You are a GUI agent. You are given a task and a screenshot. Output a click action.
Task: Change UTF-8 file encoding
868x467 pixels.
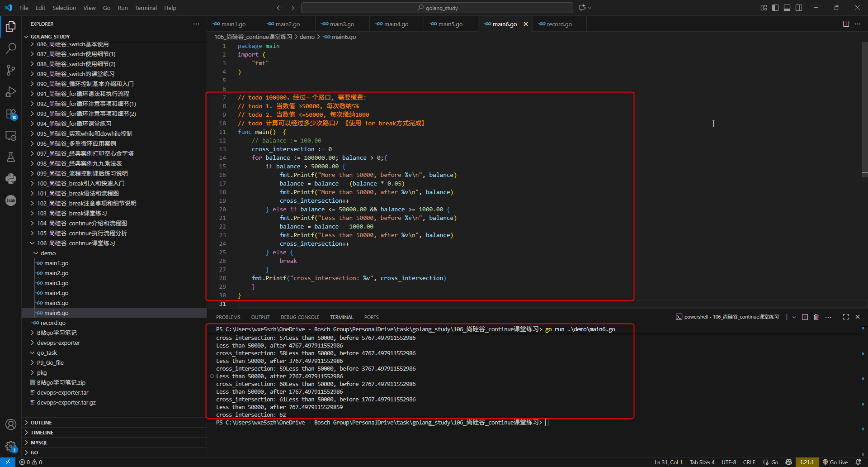pyautogui.click(x=729, y=462)
